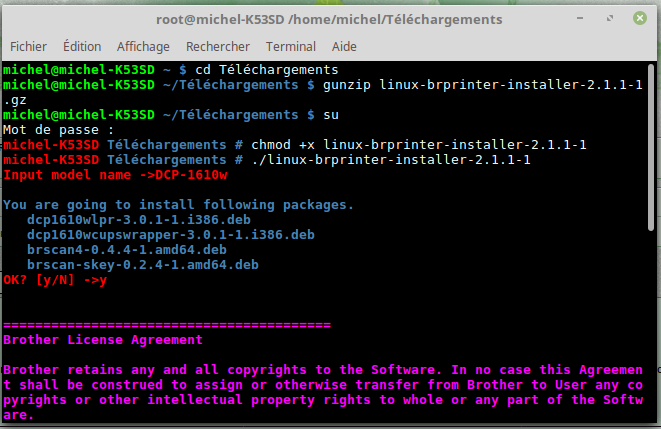
Task: Click the 'Mot de passe :' line
Action: (58, 130)
